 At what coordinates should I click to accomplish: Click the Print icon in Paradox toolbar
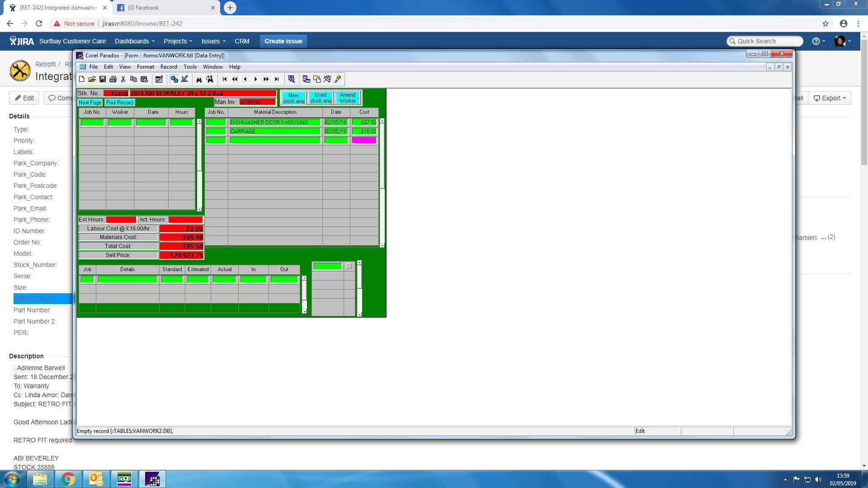click(x=113, y=79)
